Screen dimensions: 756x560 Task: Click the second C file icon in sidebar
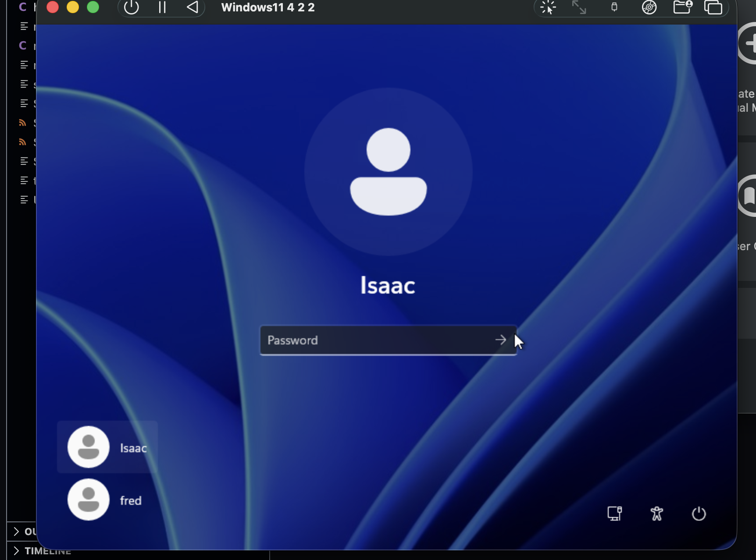pyautogui.click(x=23, y=45)
